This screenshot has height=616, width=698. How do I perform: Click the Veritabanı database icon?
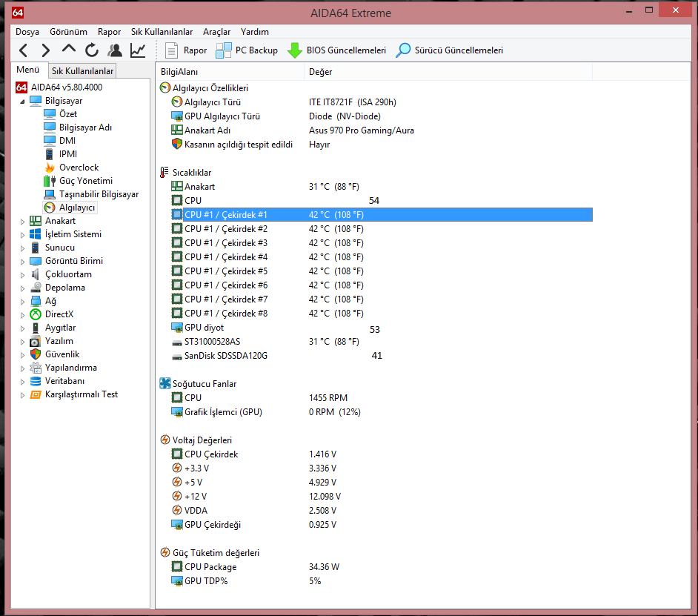pos(36,381)
